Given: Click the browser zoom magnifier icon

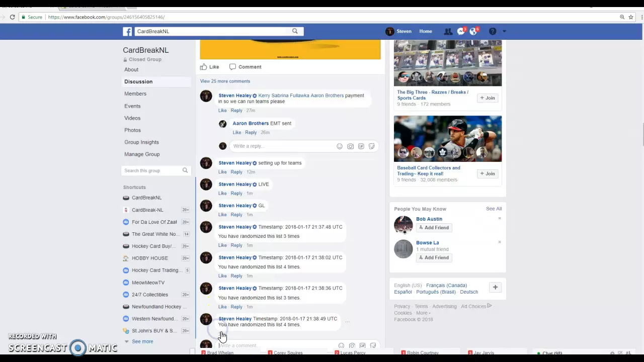Looking at the screenshot, I should [622, 17].
